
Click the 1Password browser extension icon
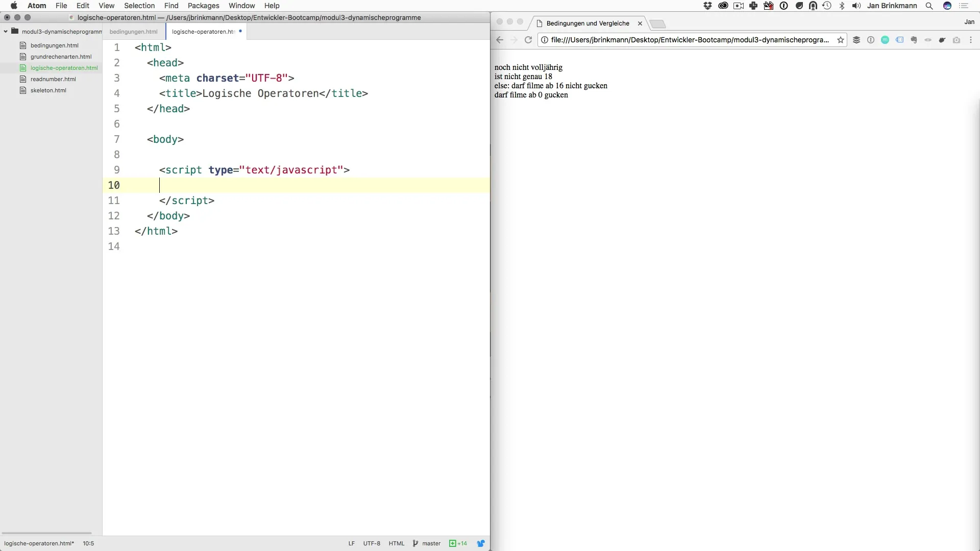871,40
